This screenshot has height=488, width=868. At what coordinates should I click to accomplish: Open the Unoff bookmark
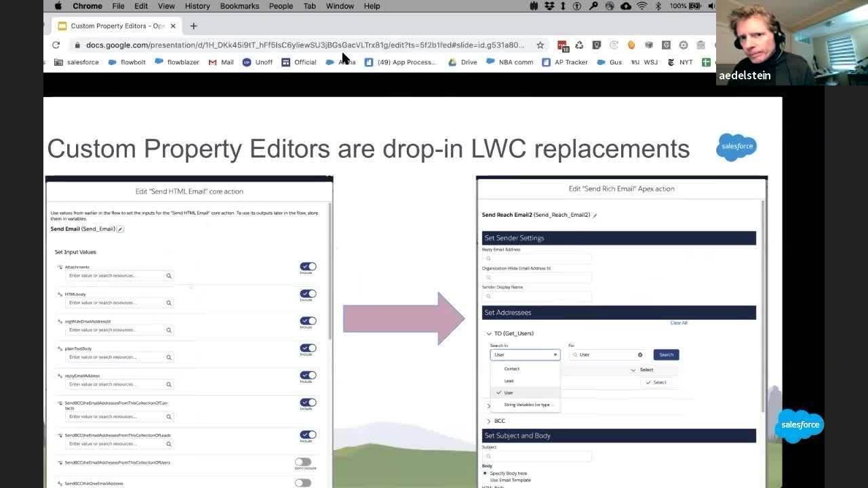point(258,62)
